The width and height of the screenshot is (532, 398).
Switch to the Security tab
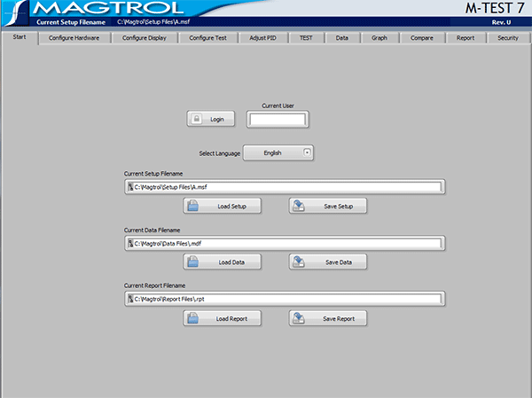[508, 37]
